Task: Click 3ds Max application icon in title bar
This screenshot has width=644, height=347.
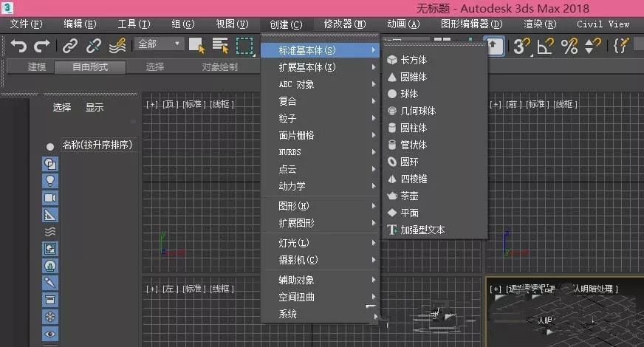Action: 7,8
